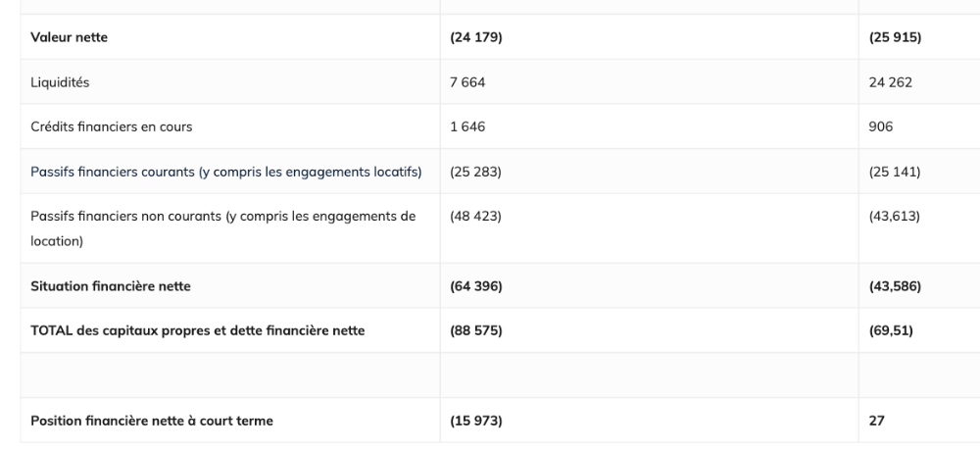980x452 pixels.
Task: Click Position financière nette à court terme
Action: click(152, 421)
